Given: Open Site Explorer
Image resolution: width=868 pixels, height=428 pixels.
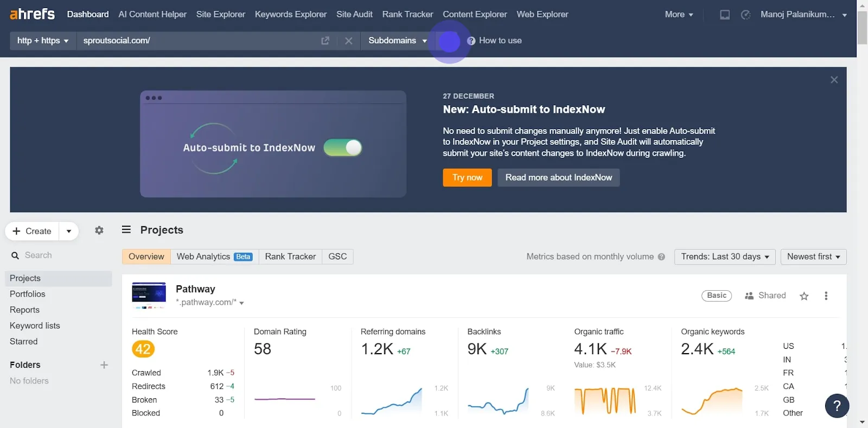Looking at the screenshot, I should (221, 15).
